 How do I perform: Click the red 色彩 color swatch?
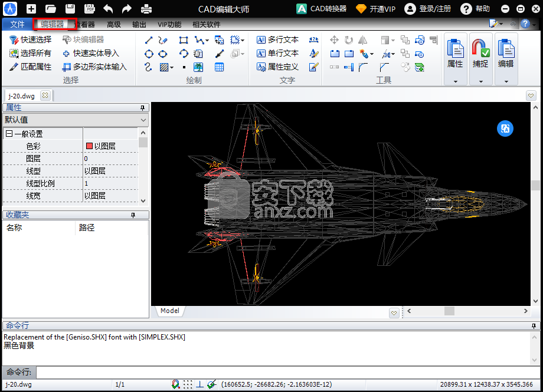pos(89,146)
